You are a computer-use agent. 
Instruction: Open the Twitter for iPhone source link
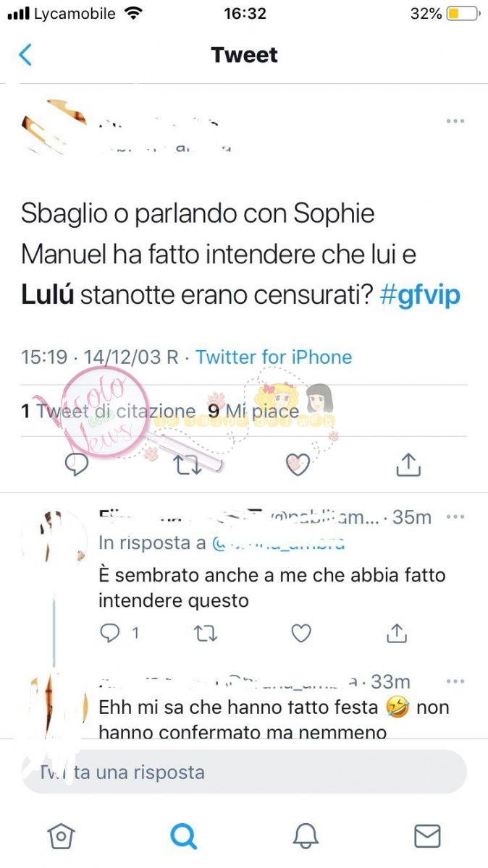(x=274, y=357)
